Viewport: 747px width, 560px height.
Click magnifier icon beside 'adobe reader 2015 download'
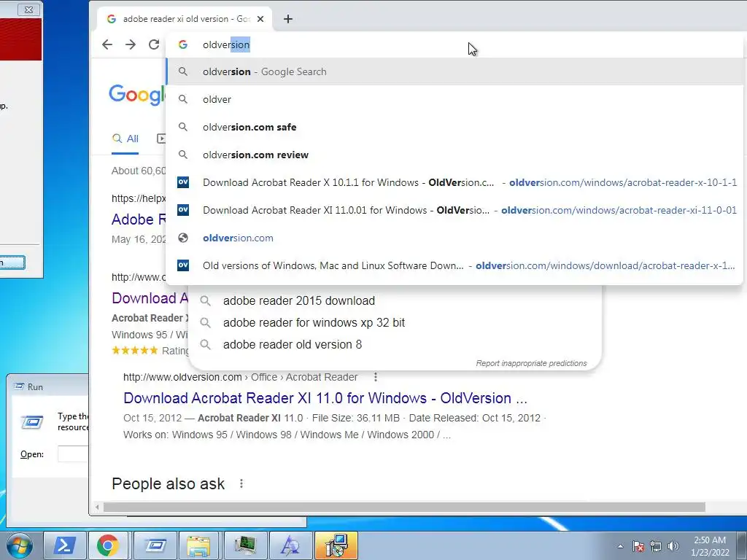[x=205, y=301]
